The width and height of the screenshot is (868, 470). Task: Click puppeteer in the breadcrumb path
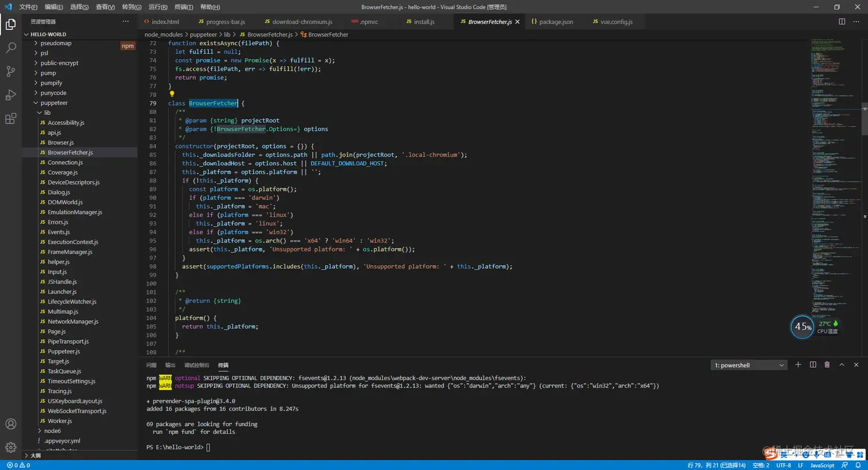(203, 34)
